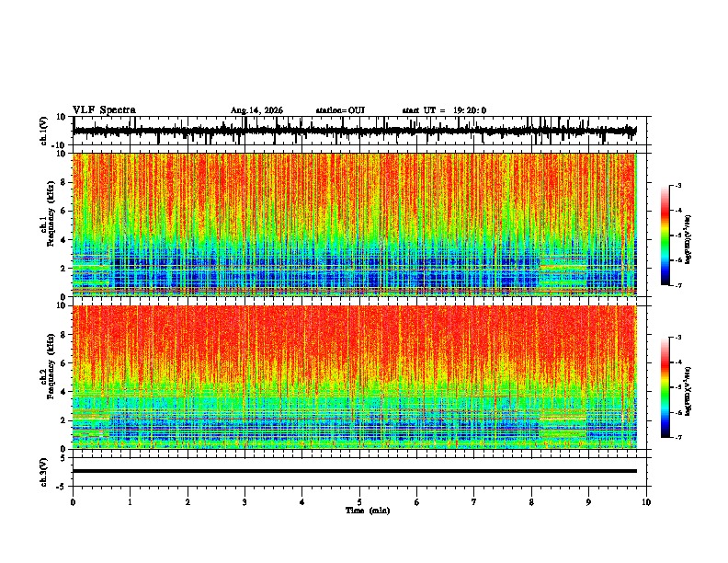The image size is (728, 563).
Task: Select the date label "Aug.14, 2026"
Action: [256, 110]
